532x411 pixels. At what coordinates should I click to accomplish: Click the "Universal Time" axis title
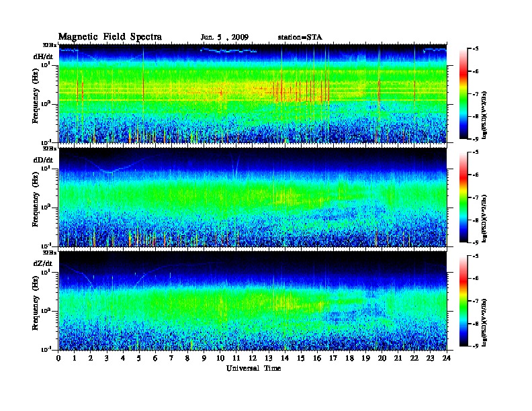253,368
